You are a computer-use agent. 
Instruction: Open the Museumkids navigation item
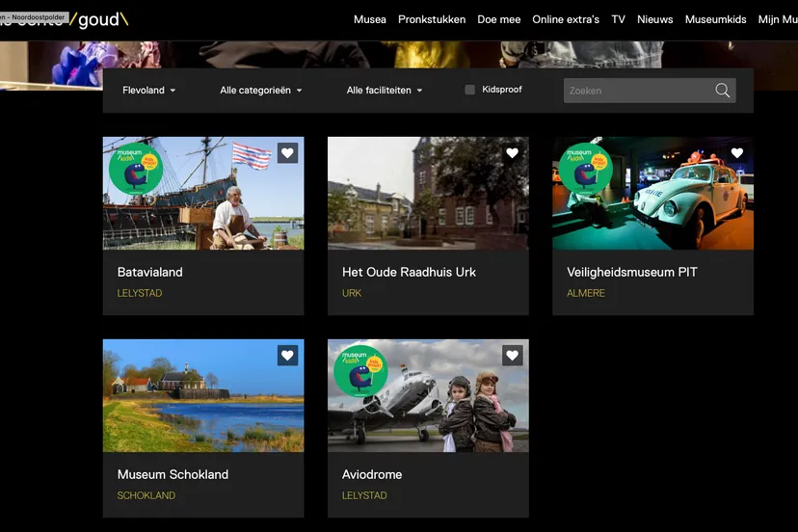tap(715, 19)
